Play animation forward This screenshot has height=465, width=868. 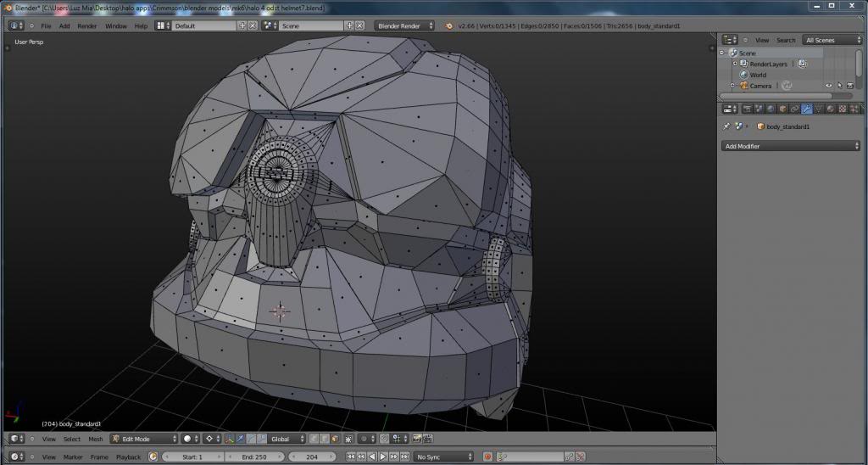coord(382,457)
